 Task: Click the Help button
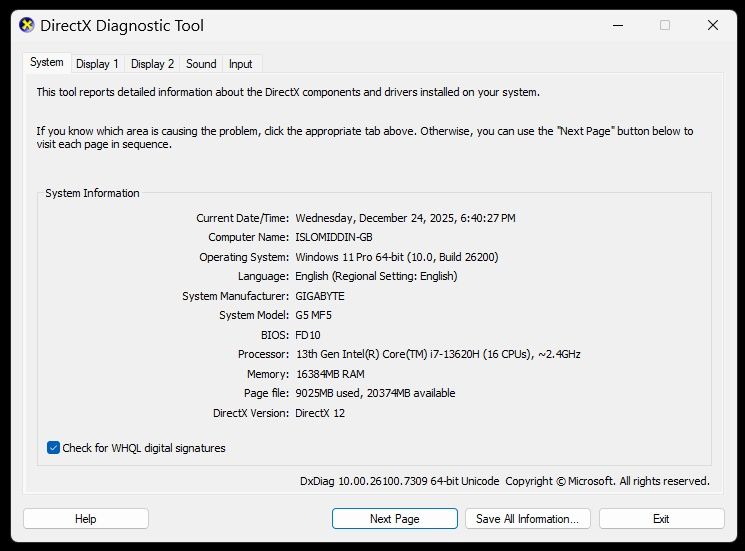(x=86, y=519)
